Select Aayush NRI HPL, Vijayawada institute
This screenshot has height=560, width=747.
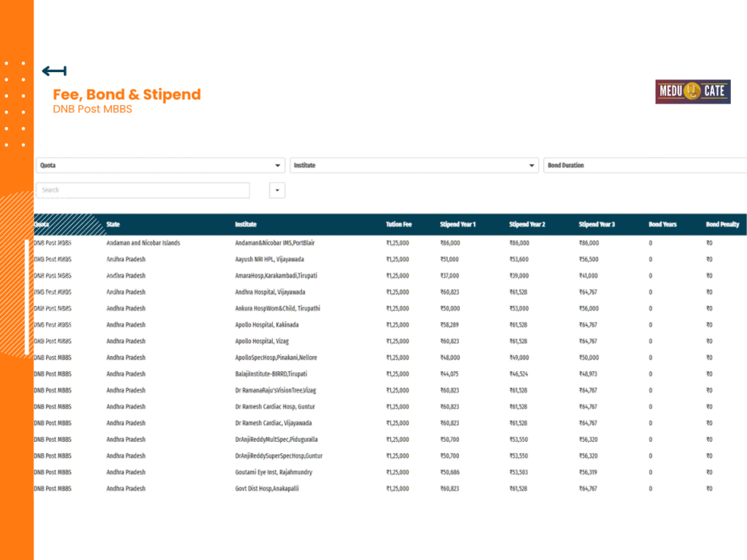coord(269,259)
